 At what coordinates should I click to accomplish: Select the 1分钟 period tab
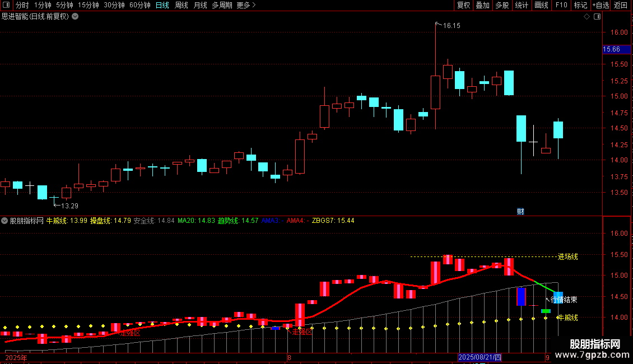tap(43, 5)
